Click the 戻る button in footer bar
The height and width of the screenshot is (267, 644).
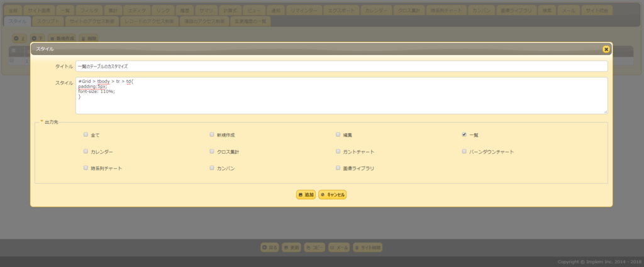pyautogui.click(x=270, y=248)
